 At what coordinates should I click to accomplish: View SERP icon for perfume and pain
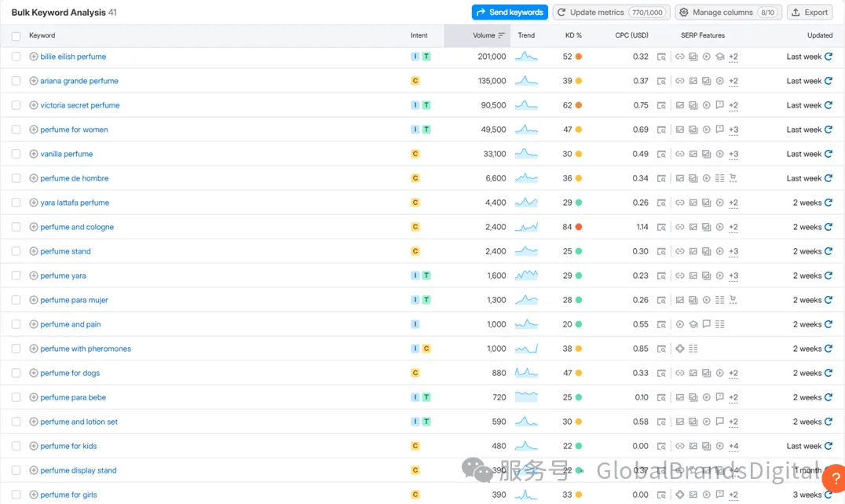coord(661,324)
